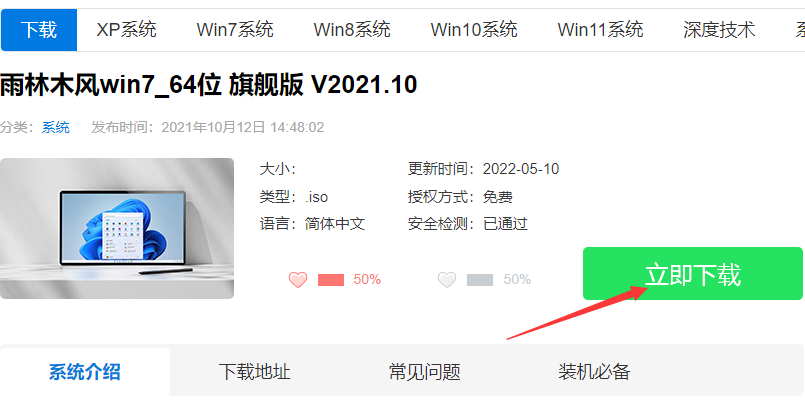
Task: Show the 装机必备 tab
Action: pos(594,372)
